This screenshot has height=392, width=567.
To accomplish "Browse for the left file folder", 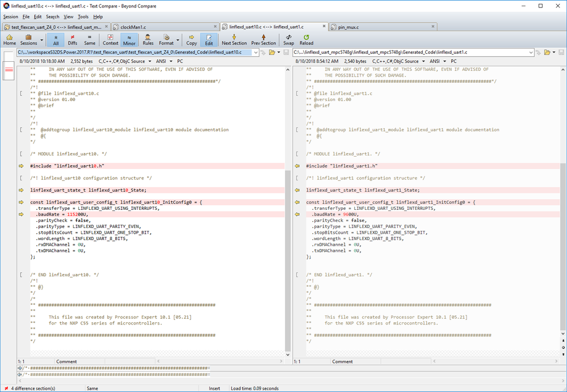I will point(272,52).
